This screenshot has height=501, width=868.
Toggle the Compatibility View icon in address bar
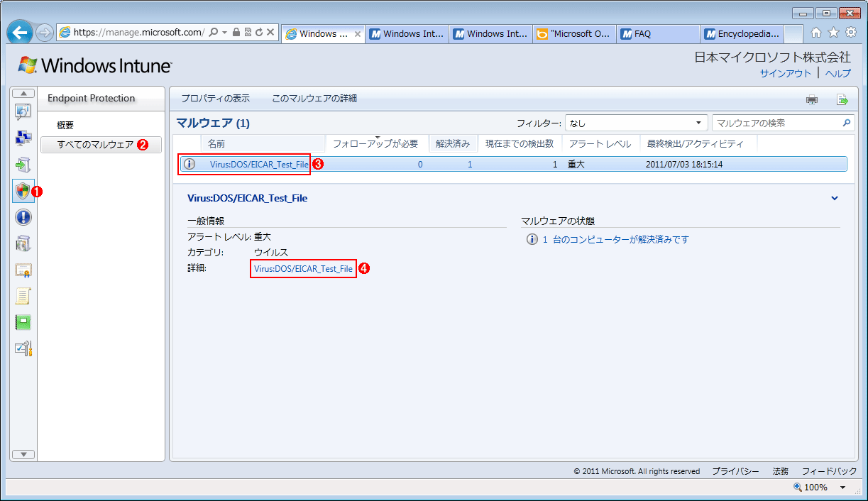click(248, 33)
